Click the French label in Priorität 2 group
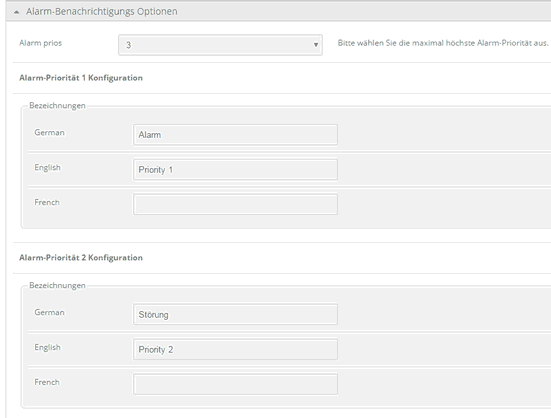This screenshot has width=551, height=418. click(47, 382)
